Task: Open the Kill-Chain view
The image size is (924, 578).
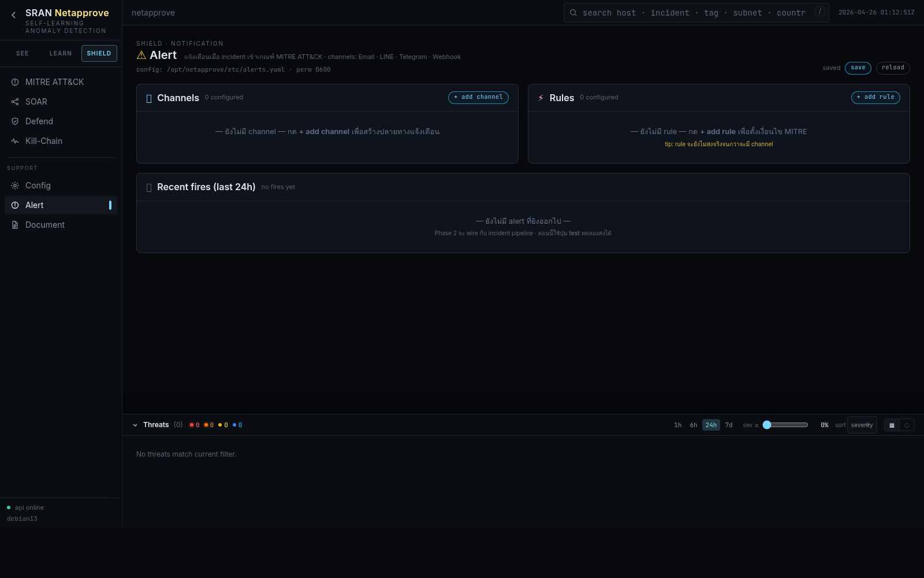Action: (x=43, y=141)
